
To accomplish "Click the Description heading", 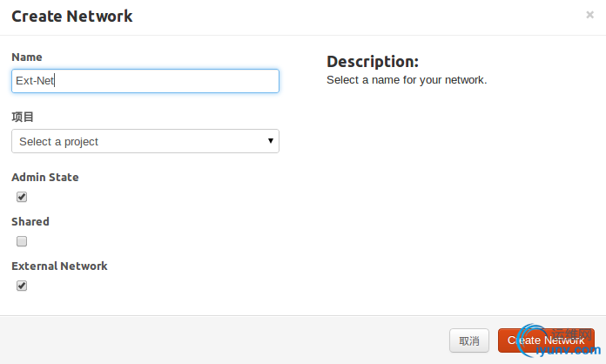I will click(373, 62).
